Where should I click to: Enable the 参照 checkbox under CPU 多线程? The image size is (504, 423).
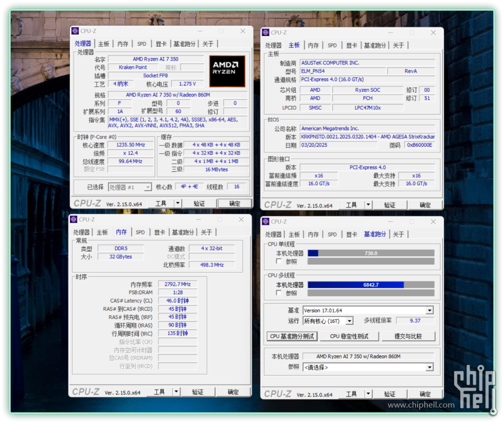[x=279, y=293]
